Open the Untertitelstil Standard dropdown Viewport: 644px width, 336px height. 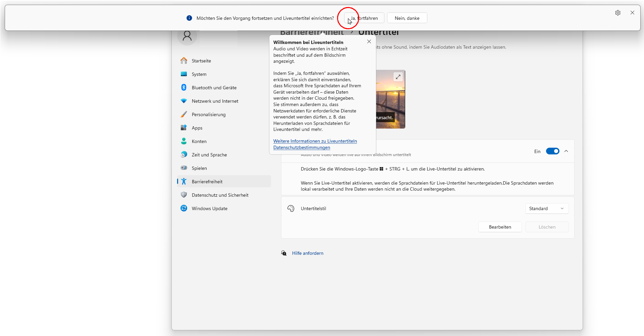click(x=547, y=208)
